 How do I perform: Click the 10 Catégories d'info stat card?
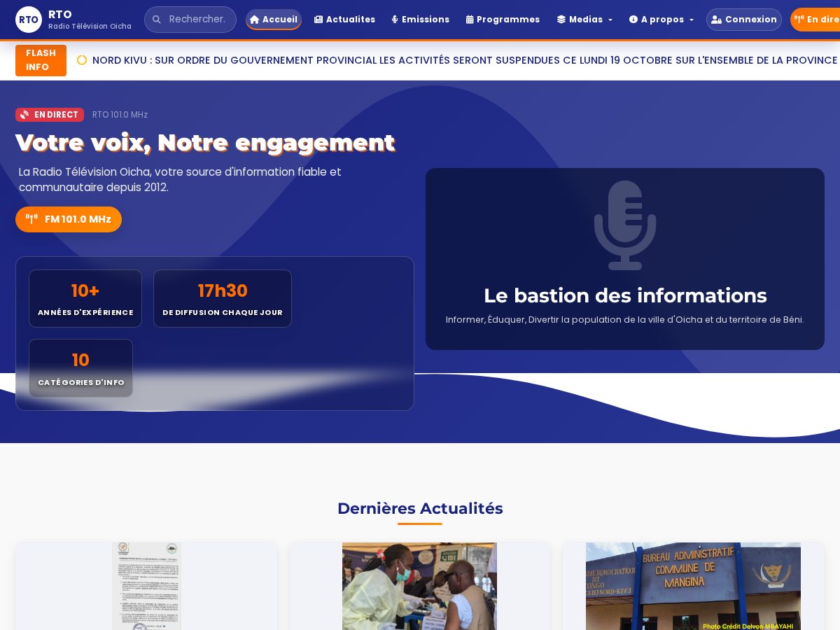[x=80, y=368]
